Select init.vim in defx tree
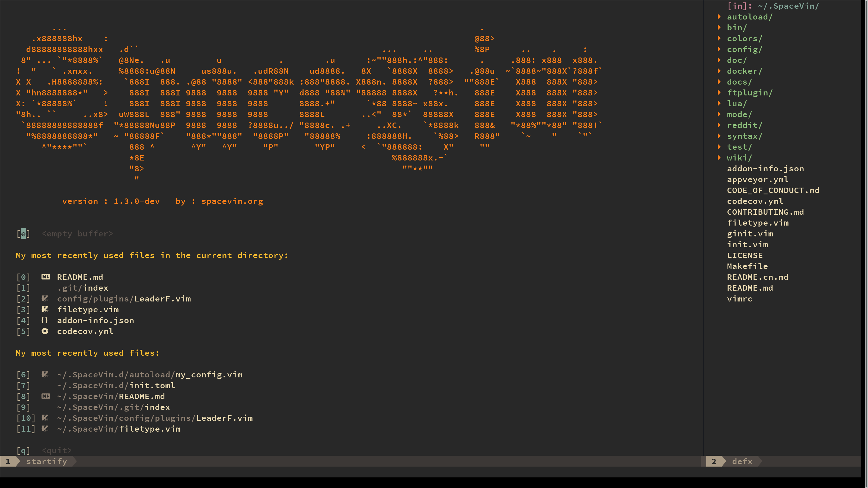Viewport: 868px width, 488px height. (747, 244)
